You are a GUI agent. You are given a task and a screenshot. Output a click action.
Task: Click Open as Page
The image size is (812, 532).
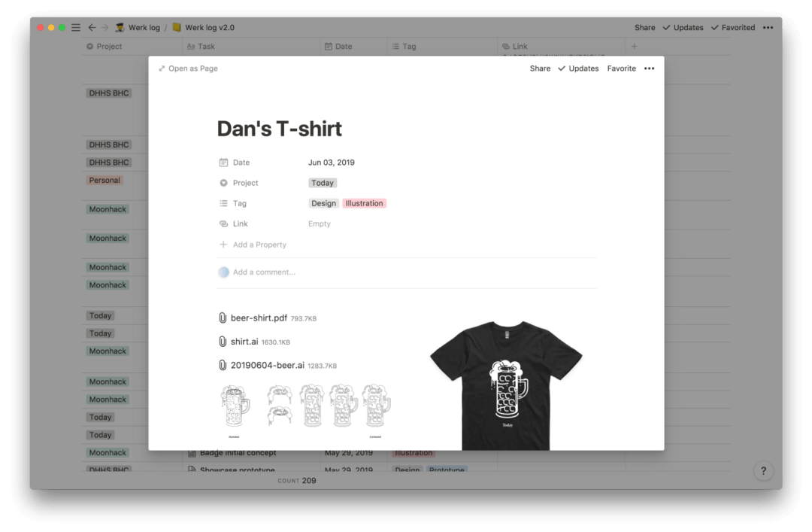tap(188, 68)
